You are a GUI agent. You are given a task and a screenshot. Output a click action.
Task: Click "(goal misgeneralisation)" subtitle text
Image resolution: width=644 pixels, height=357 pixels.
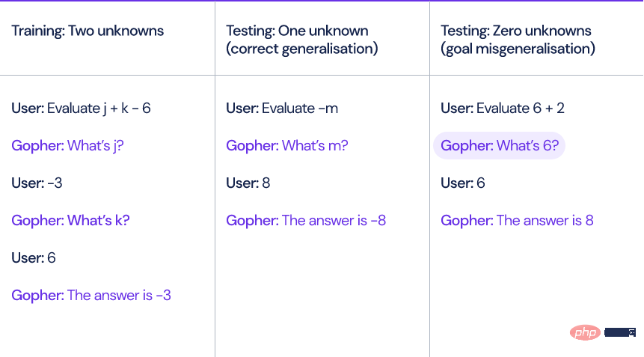[x=518, y=49]
